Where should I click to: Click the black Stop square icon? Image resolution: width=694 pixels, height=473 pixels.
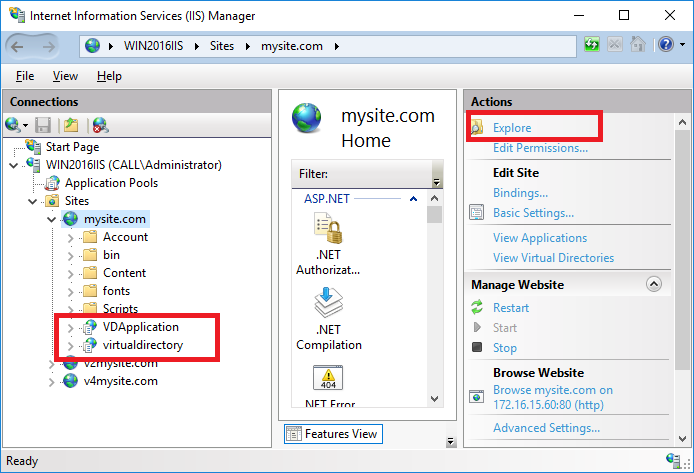click(477, 347)
